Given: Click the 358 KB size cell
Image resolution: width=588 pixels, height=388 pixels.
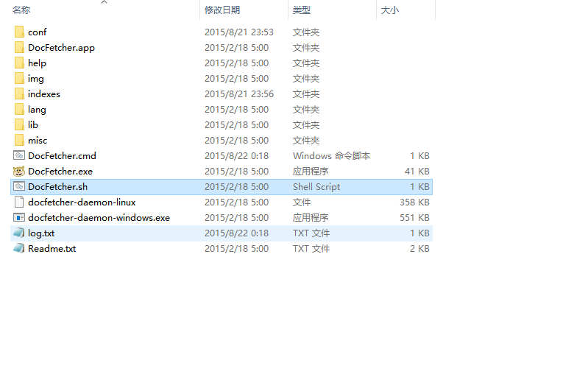Looking at the screenshot, I should (414, 202).
